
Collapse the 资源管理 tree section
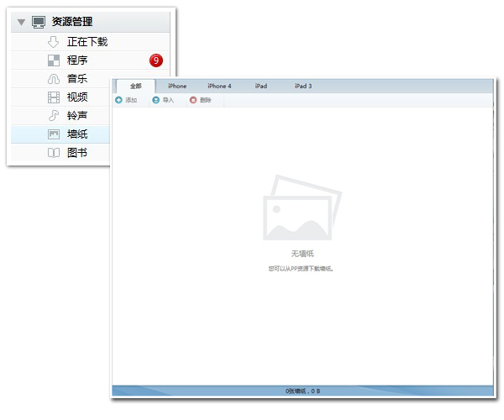coord(21,22)
